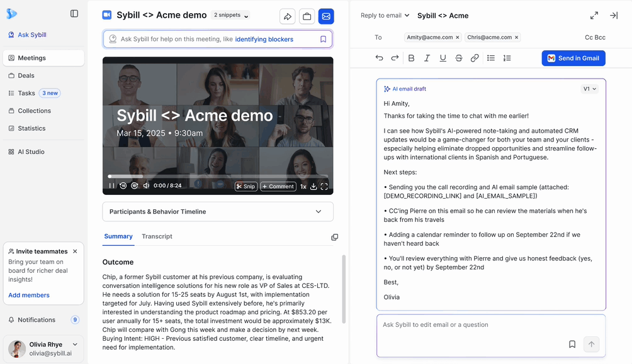
Task: Rewind video 10 seconds
Action: [123, 185]
